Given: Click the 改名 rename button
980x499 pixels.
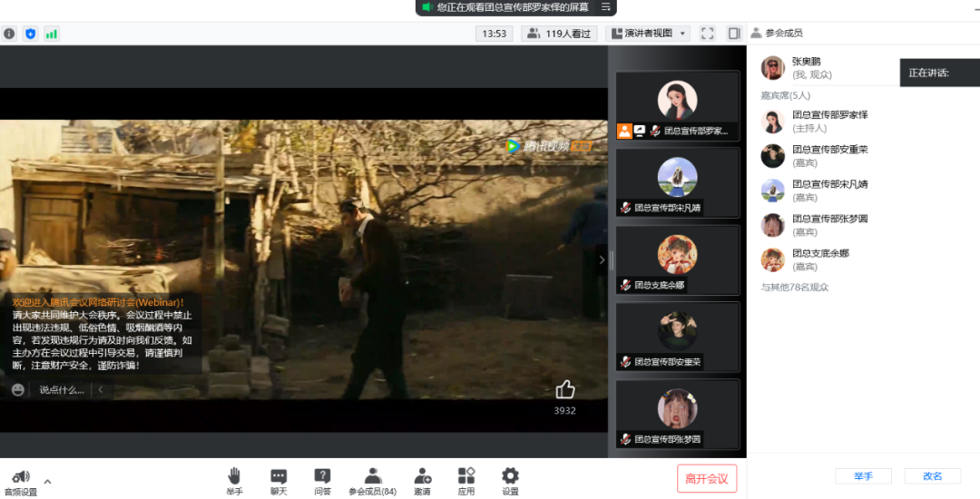Looking at the screenshot, I should tap(932, 476).
